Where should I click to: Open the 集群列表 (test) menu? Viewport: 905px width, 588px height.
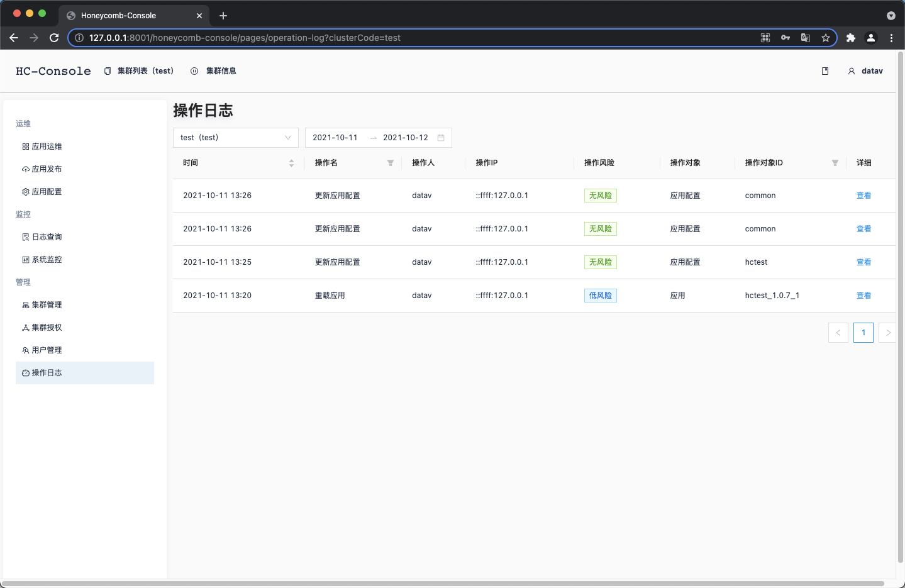tap(139, 71)
